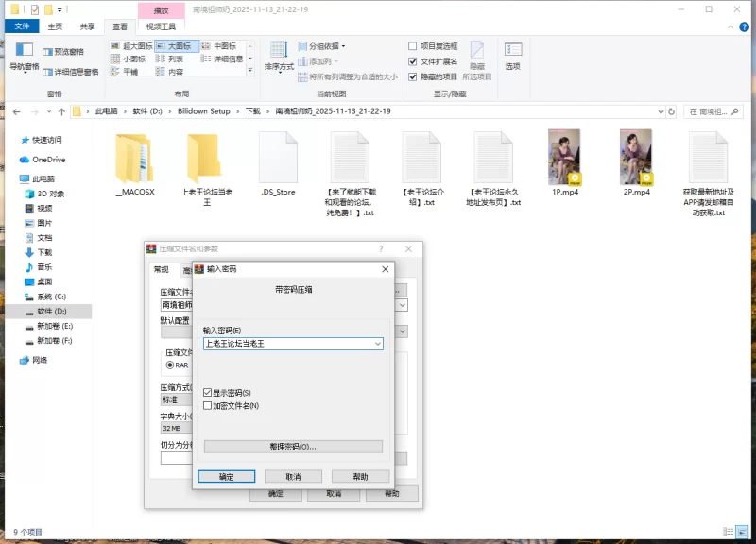Enable the 项目复选框 checkbox
Image resolution: width=756 pixels, height=544 pixels.
pos(413,46)
